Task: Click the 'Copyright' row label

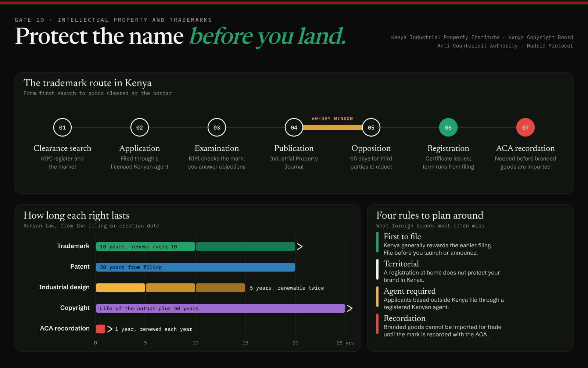Action: [x=75, y=308]
